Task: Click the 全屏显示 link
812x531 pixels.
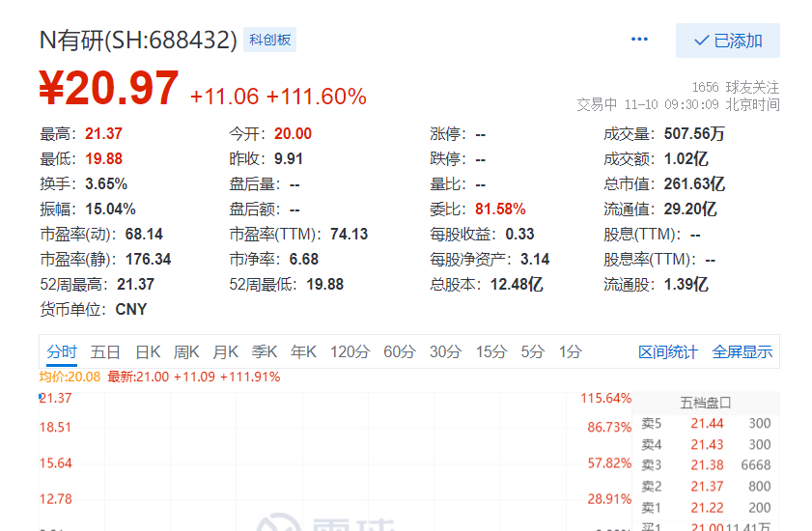Action: [742, 352]
